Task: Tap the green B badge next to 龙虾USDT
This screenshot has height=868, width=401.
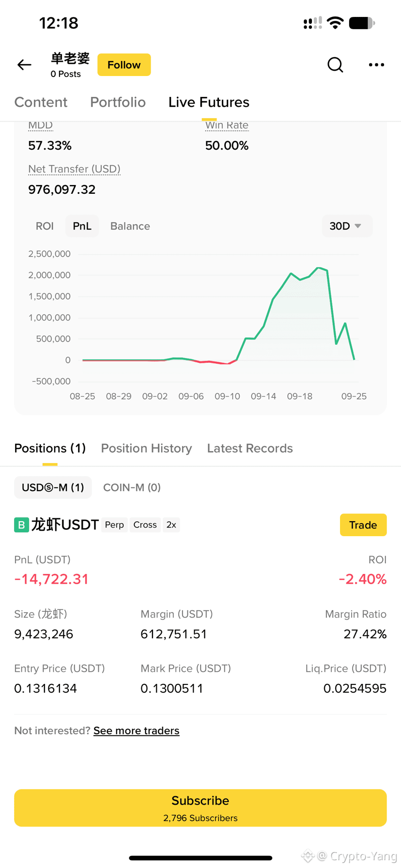Action: 21,525
